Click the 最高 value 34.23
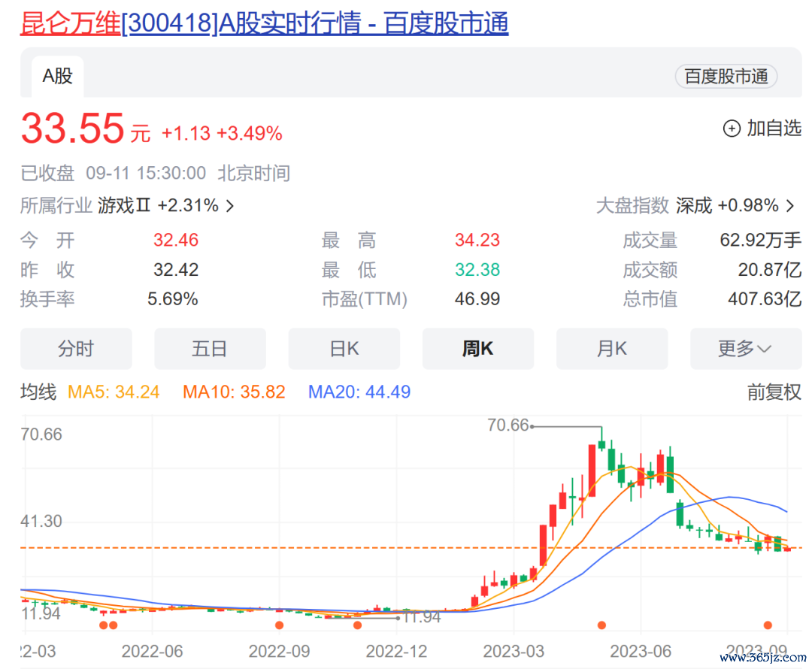This screenshot has height=669, width=812. tap(477, 241)
